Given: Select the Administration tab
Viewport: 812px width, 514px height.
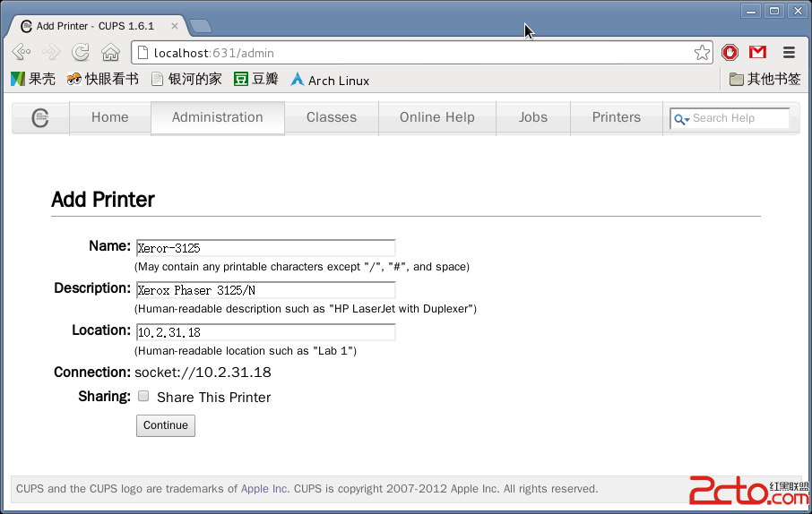Looking at the screenshot, I should tap(218, 117).
